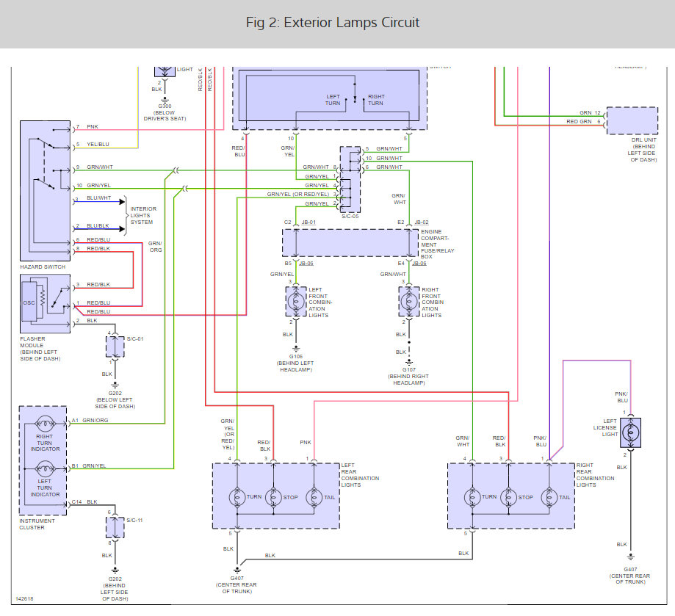The height and width of the screenshot is (616, 675).
Task: Click the HAZARD SWITCH label
Action: tap(43, 267)
